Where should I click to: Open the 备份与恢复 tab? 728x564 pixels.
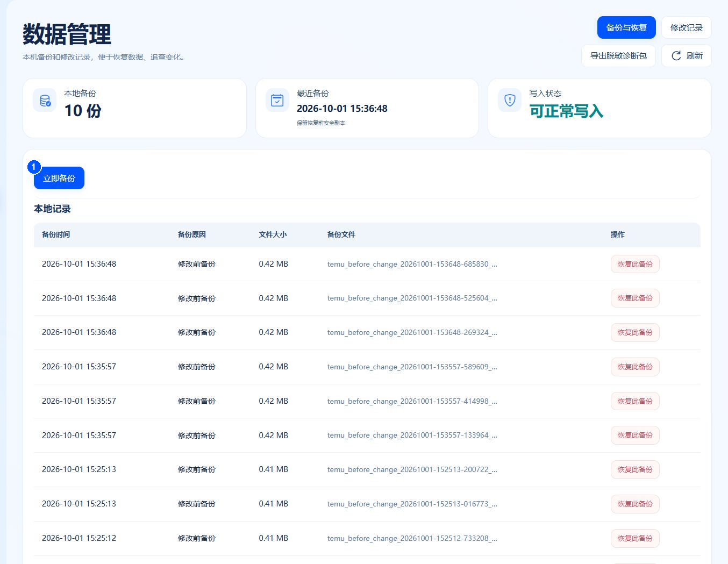[626, 27]
